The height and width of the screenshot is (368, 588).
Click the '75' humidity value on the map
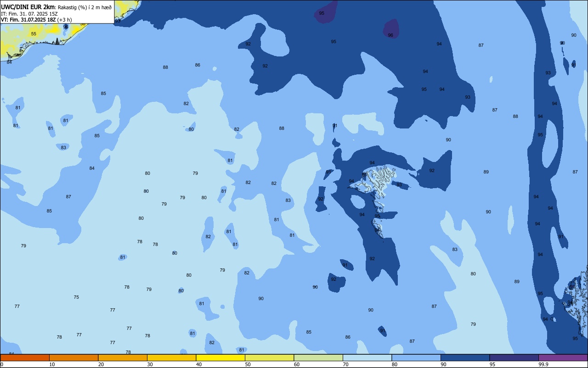point(76,297)
